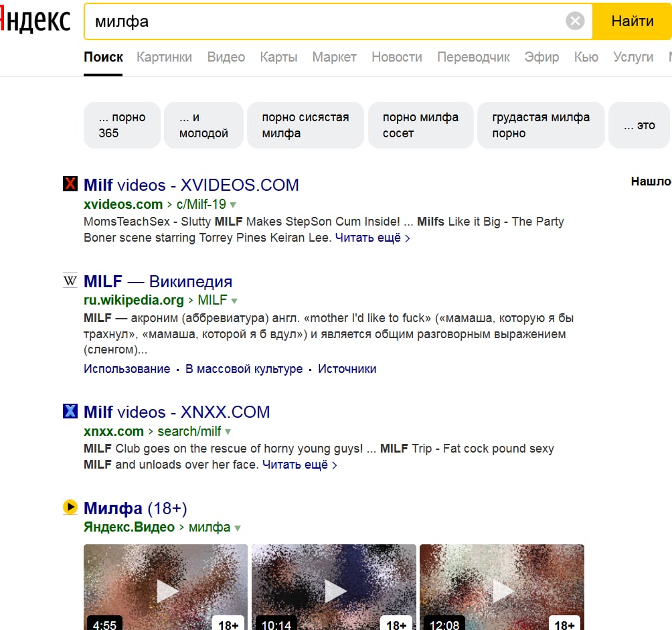Expand ru.wikipedia.org result options arrow

(234, 301)
